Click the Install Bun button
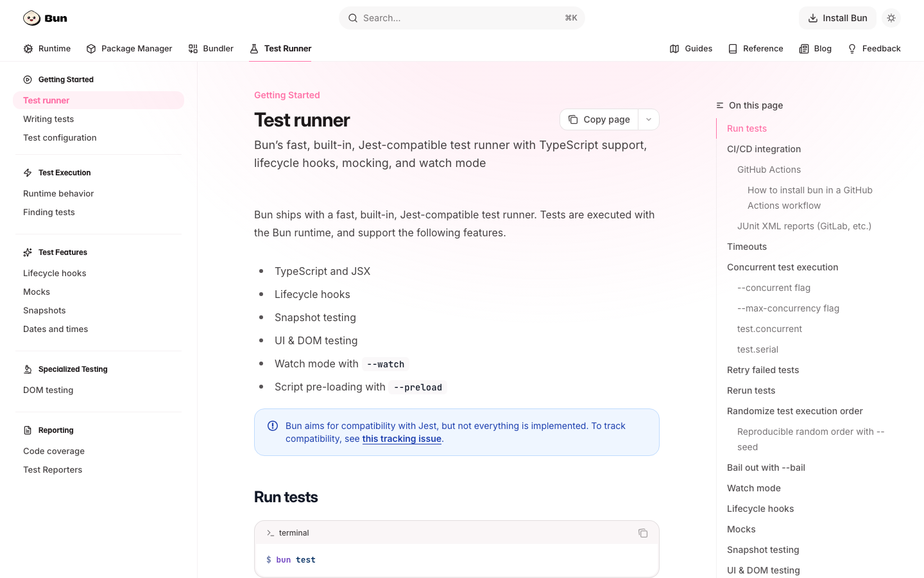 point(837,18)
